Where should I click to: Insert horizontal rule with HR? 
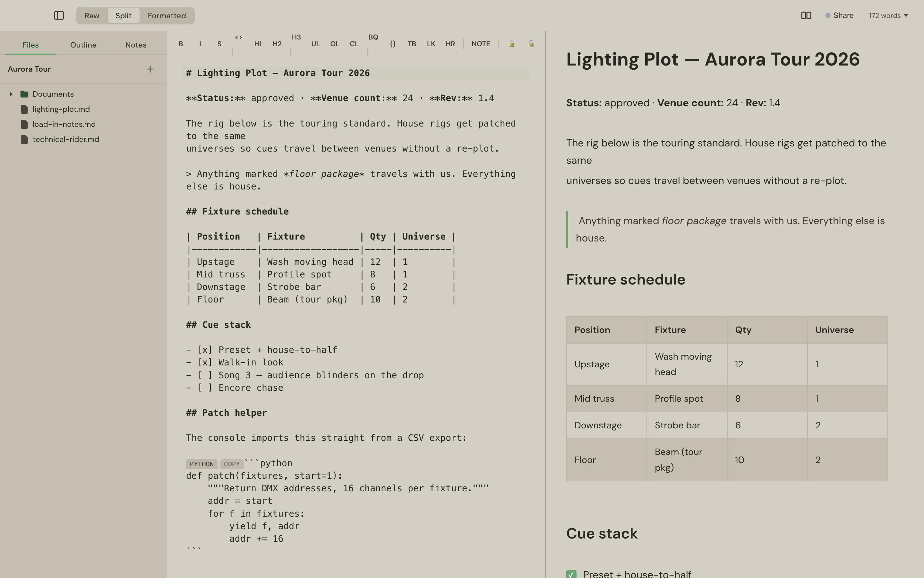[450, 44]
